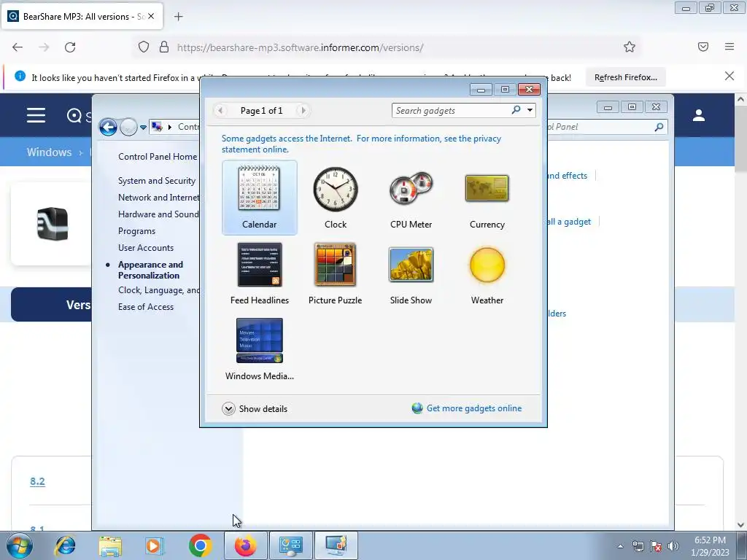
Task: Expand Show details in gadget gallery
Action: coord(255,408)
